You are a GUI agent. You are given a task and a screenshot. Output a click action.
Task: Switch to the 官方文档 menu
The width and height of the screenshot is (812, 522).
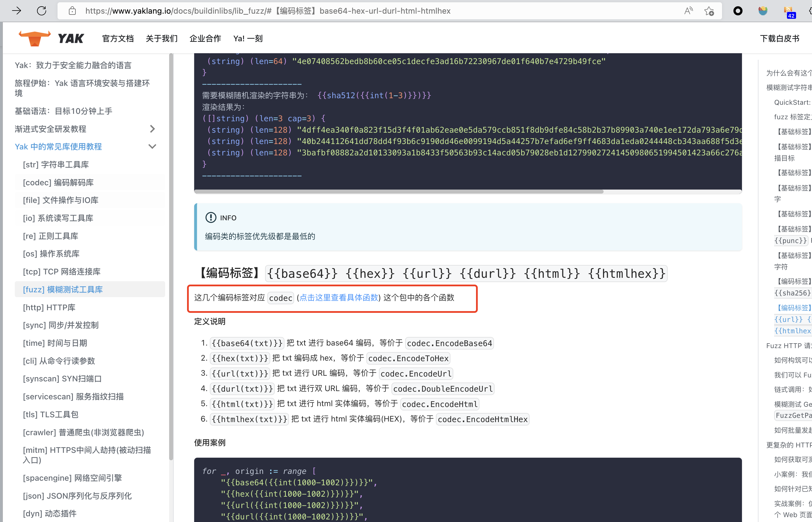click(118, 38)
